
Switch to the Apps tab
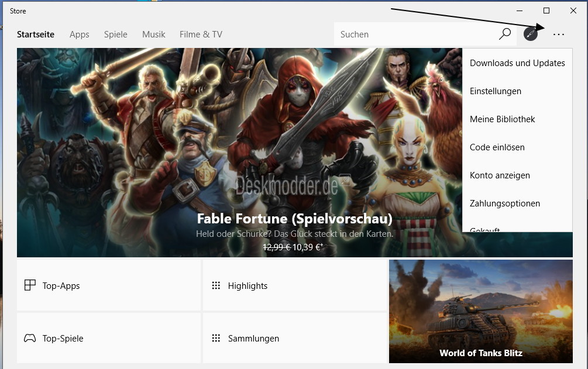pos(79,35)
